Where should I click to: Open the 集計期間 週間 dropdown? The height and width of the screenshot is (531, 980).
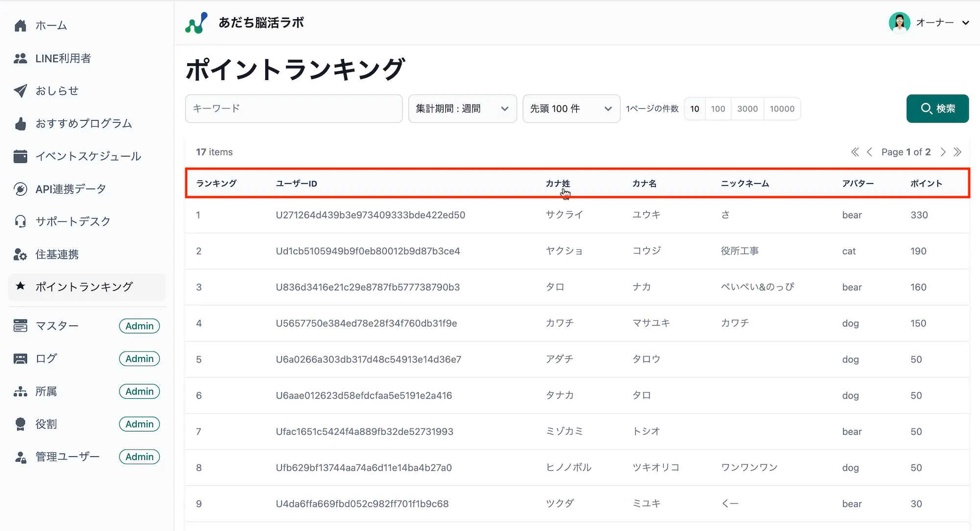(462, 109)
